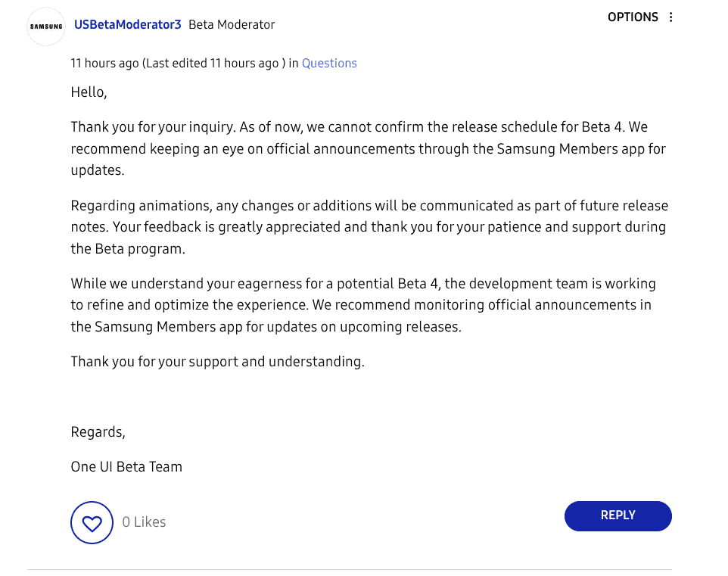728x576 pixels.
Task: Open the post options three-dot menu
Action: pos(670,17)
